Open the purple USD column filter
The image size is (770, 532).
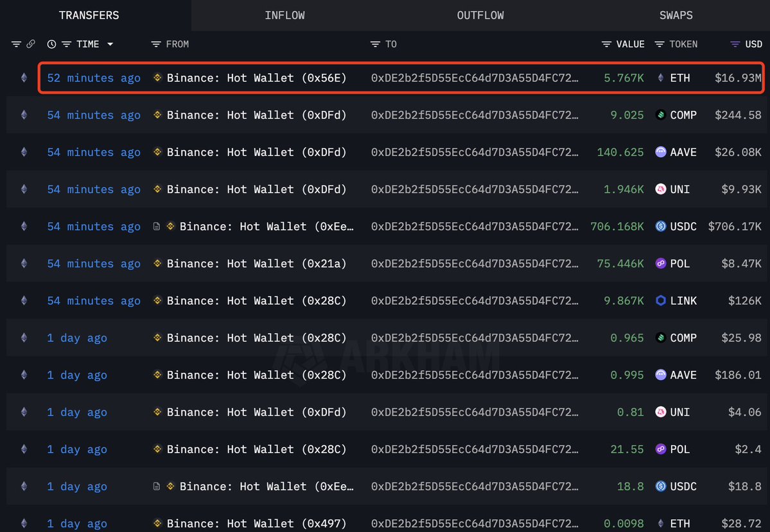735,44
